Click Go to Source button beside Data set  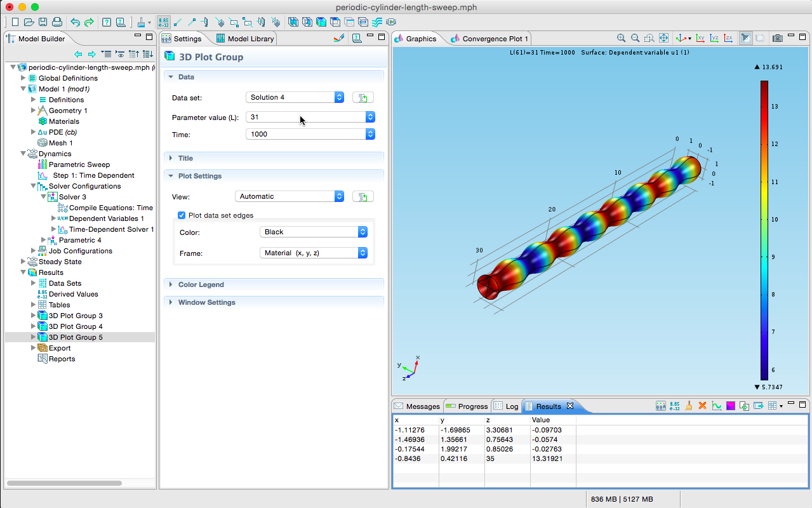(x=363, y=97)
